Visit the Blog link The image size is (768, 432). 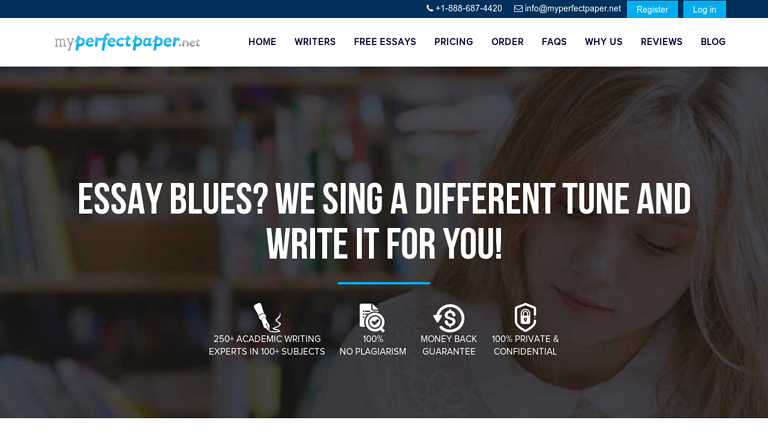pos(713,42)
